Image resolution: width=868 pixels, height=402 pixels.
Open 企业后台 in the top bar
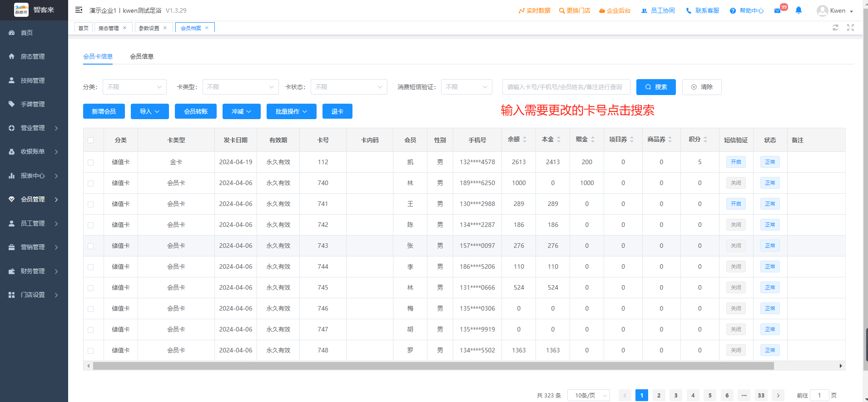tap(615, 10)
